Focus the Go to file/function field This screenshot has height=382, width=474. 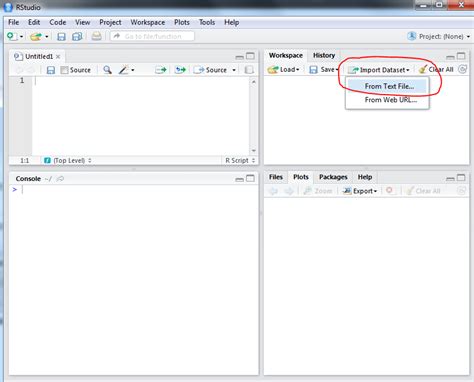[x=152, y=36]
